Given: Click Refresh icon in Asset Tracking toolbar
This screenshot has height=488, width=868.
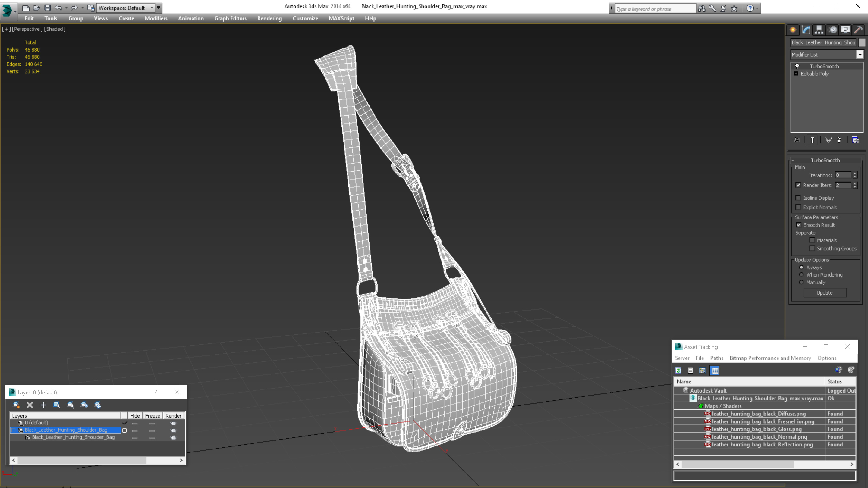Looking at the screenshot, I should click(x=678, y=371).
